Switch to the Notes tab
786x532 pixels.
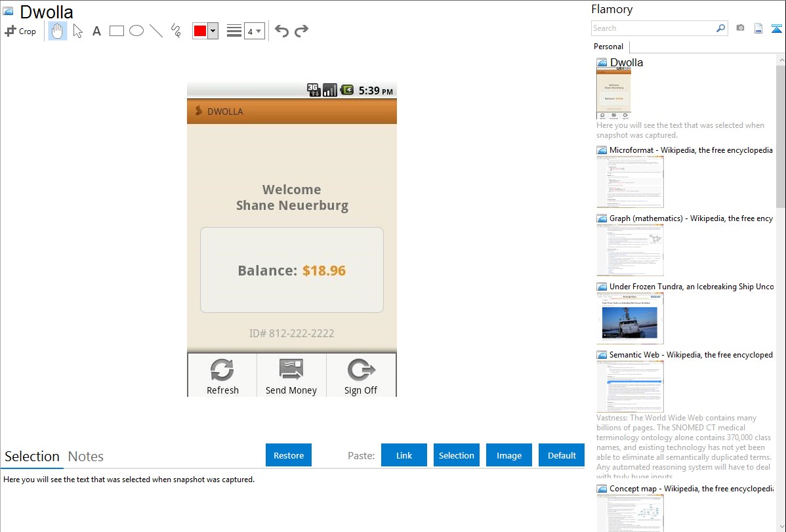[86, 457]
